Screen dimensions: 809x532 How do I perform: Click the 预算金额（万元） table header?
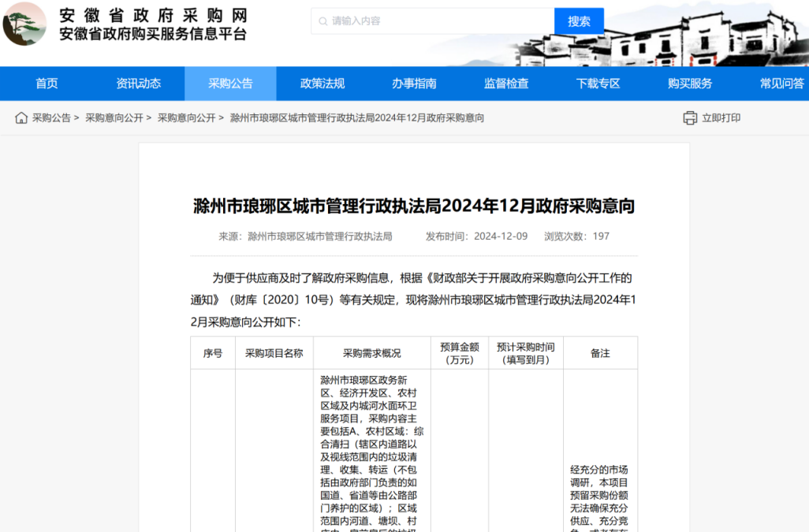[460, 353]
